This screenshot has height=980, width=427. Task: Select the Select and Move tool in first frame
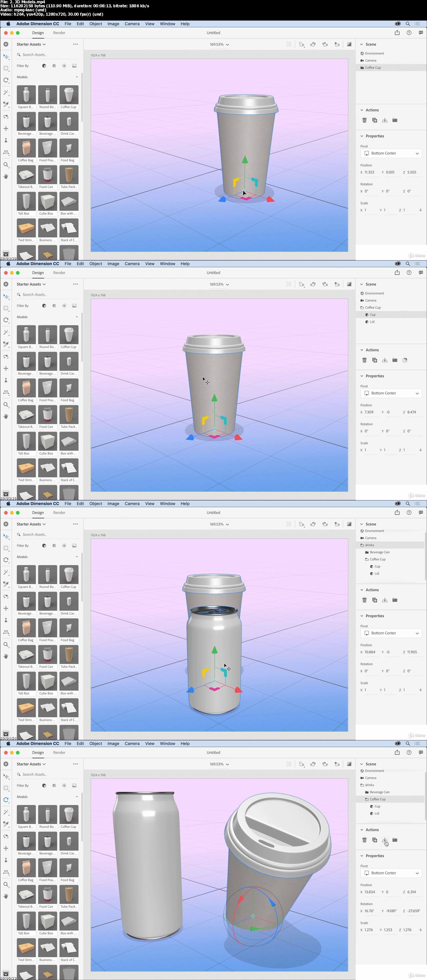pos(6,57)
